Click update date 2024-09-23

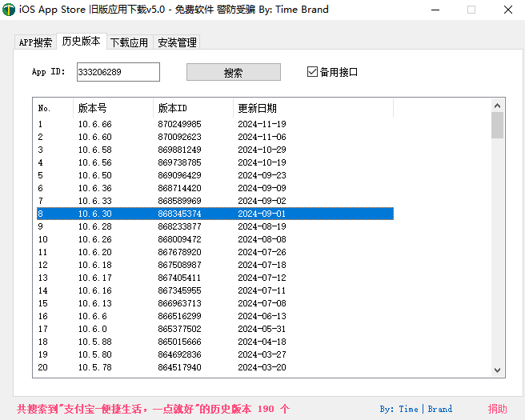click(x=262, y=175)
